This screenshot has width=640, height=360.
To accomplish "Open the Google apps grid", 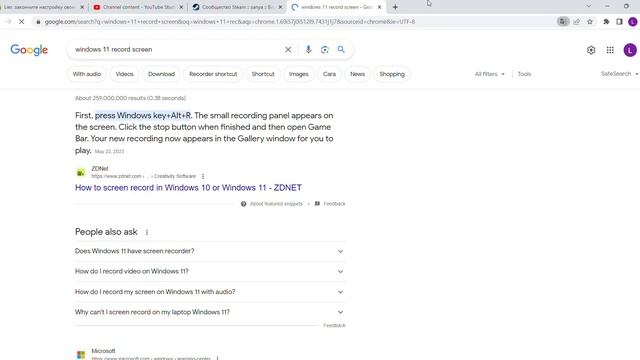I will [x=610, y=50].
